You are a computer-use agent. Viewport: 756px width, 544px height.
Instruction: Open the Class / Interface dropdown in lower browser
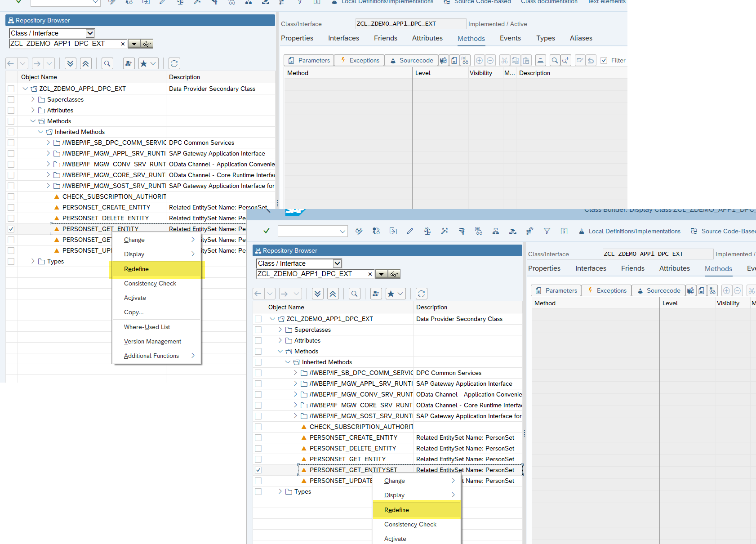(337, 263)
